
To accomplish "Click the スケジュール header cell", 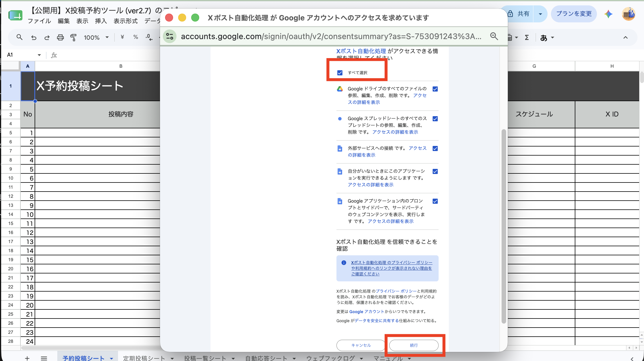I will (x=534, y=114).
